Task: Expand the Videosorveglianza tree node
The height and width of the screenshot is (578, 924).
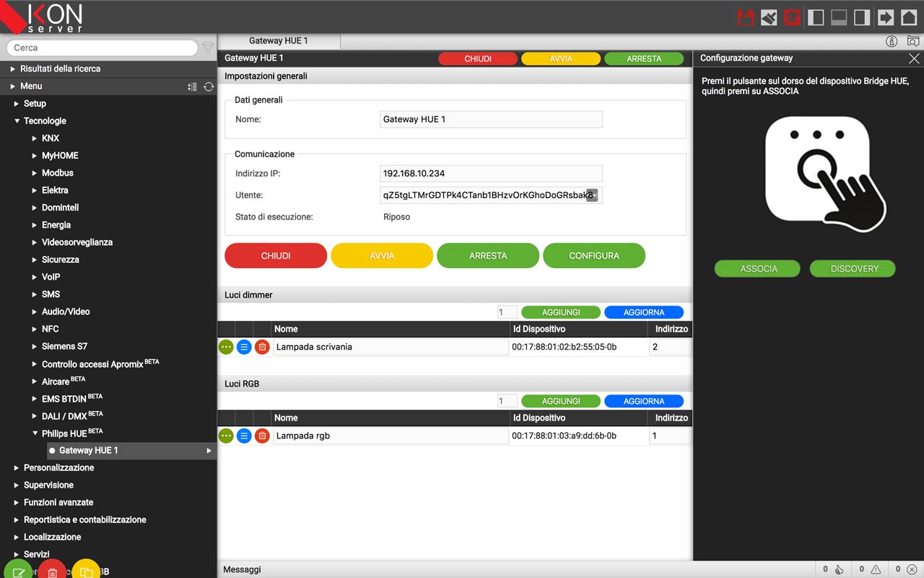Action: tap(34, 242)
